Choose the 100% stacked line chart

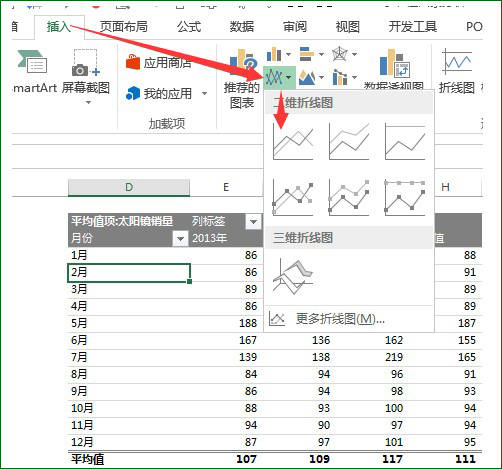(405, 141)
